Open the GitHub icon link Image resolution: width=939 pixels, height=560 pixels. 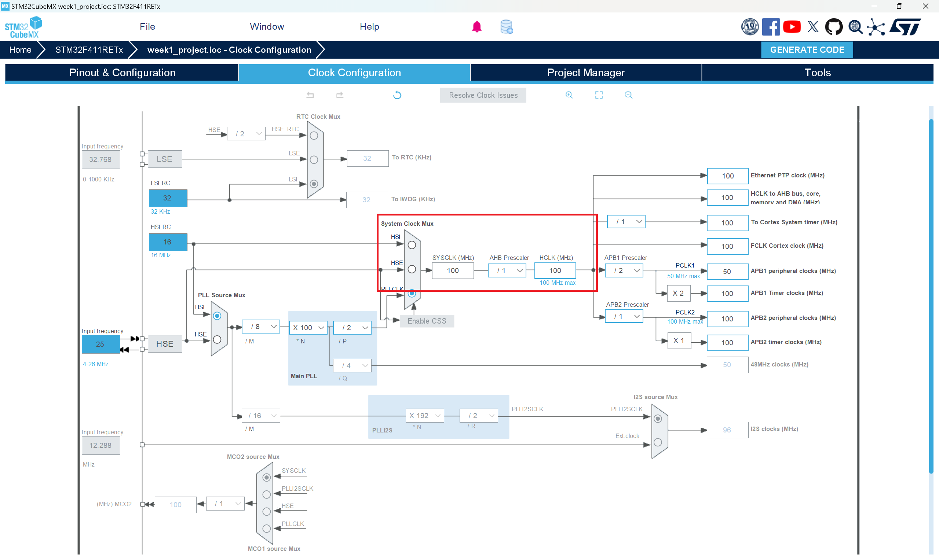pyautogui.click(x=833, y=27)
